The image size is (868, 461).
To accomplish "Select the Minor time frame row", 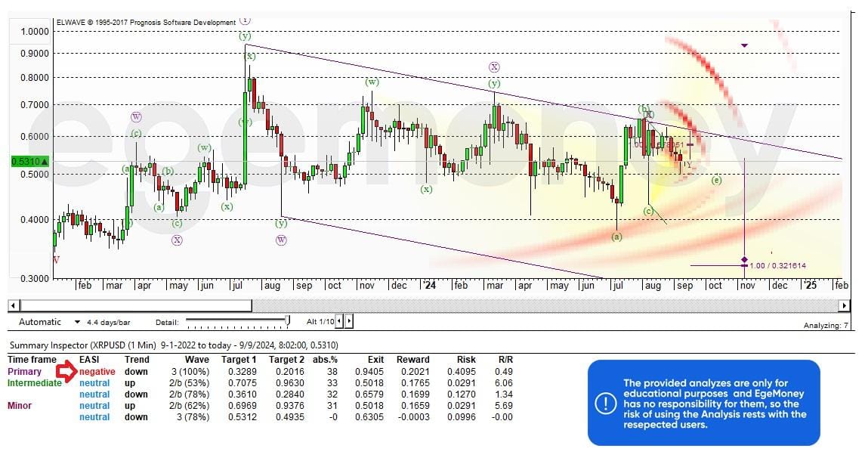I will (x=20, y=406).
